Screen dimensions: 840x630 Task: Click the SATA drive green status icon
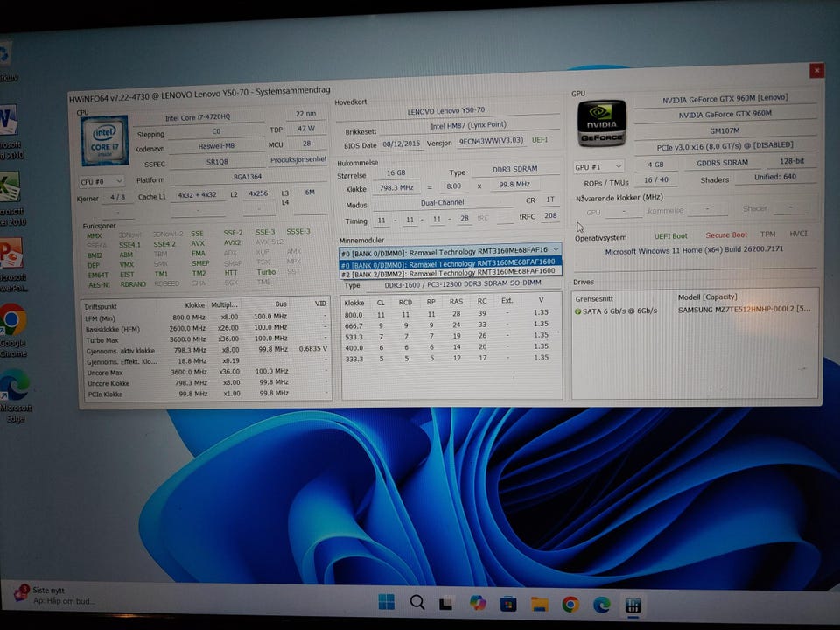tap(578, 311)
